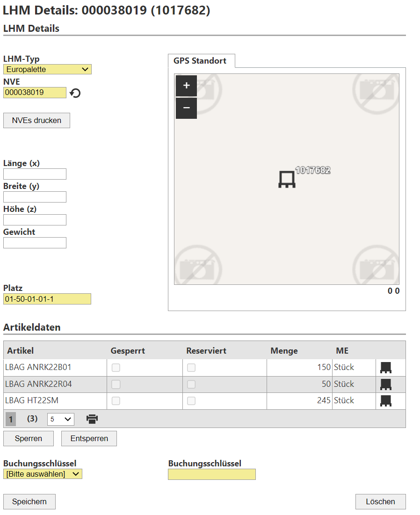Click the NVE refresh arrow icon
The height and width of the screenshot is (515, 420).
(75, 93)
